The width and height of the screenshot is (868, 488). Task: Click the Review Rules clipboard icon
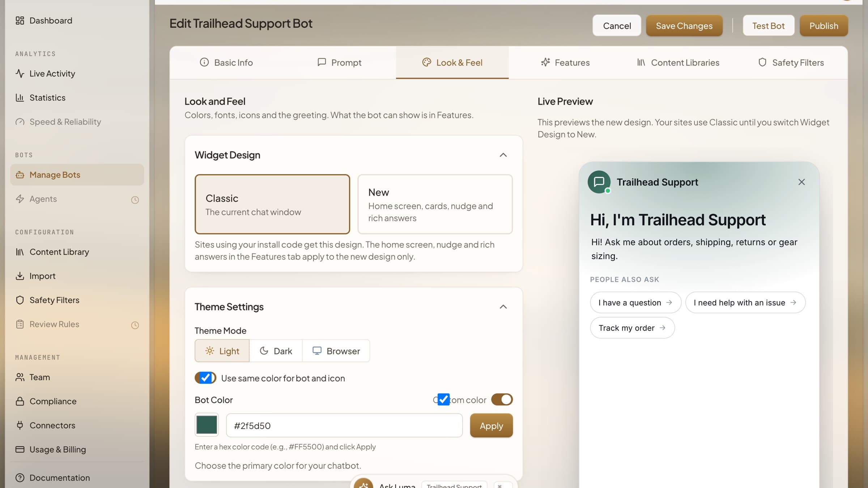pyautogui.click(x=20, y=324)
